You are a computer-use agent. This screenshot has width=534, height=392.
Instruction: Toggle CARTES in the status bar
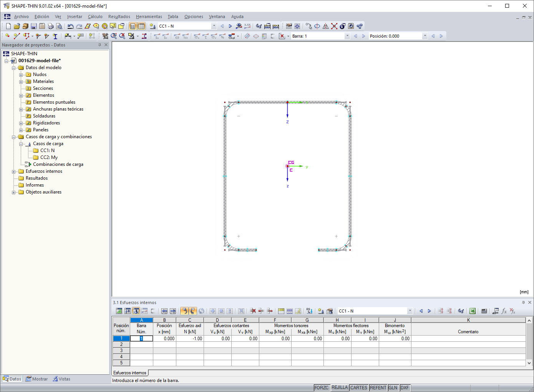[359, 388]
